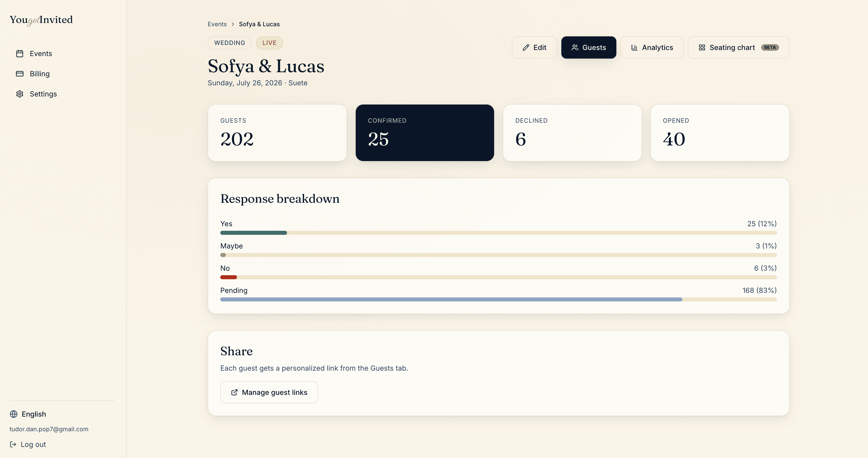Viewport: 868px width, 458px height.
Task: Select the CONFIRMED 25 stat card
Action: 425,133
